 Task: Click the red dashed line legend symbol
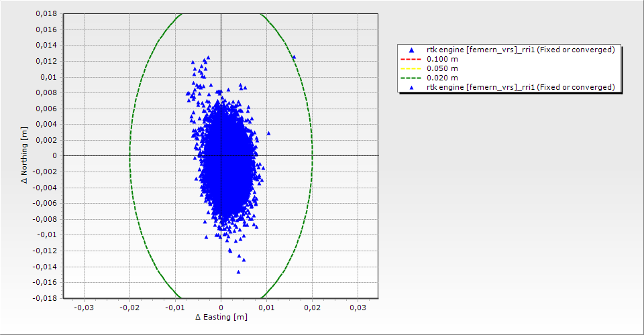(x=411, y=60)
